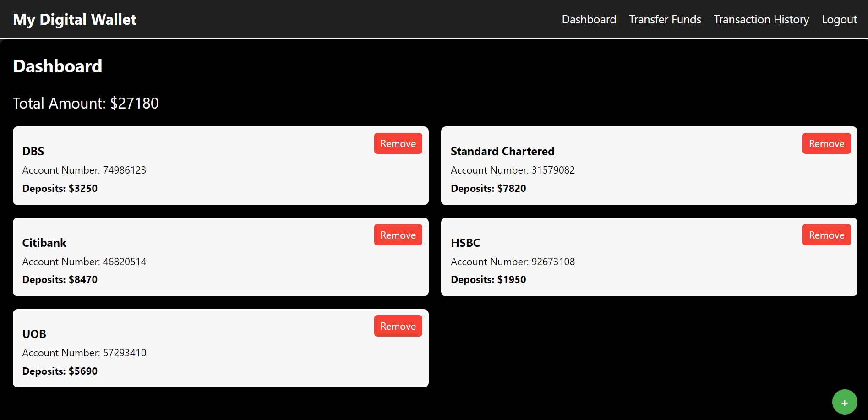
Task: Remove the Citibank account
Action: point(398,235)
